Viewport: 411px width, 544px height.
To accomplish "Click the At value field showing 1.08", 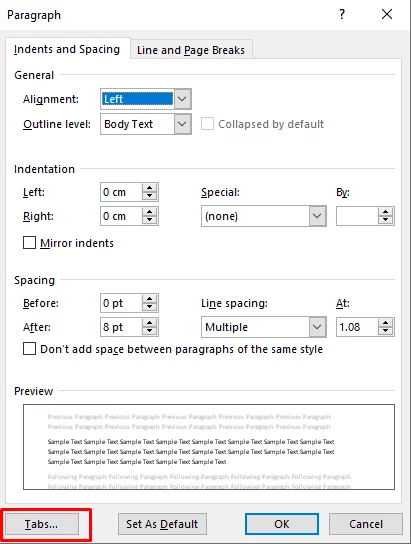I will (x=357, y=327).
